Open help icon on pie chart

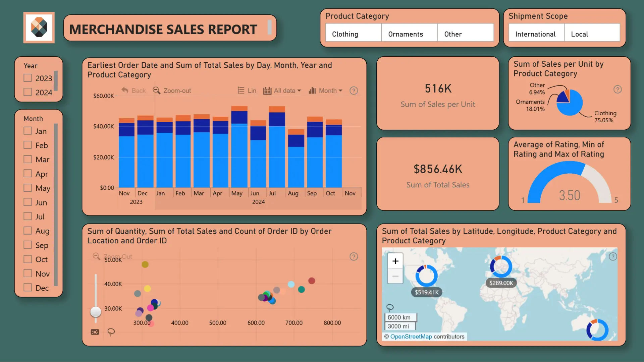click(618, 89)
